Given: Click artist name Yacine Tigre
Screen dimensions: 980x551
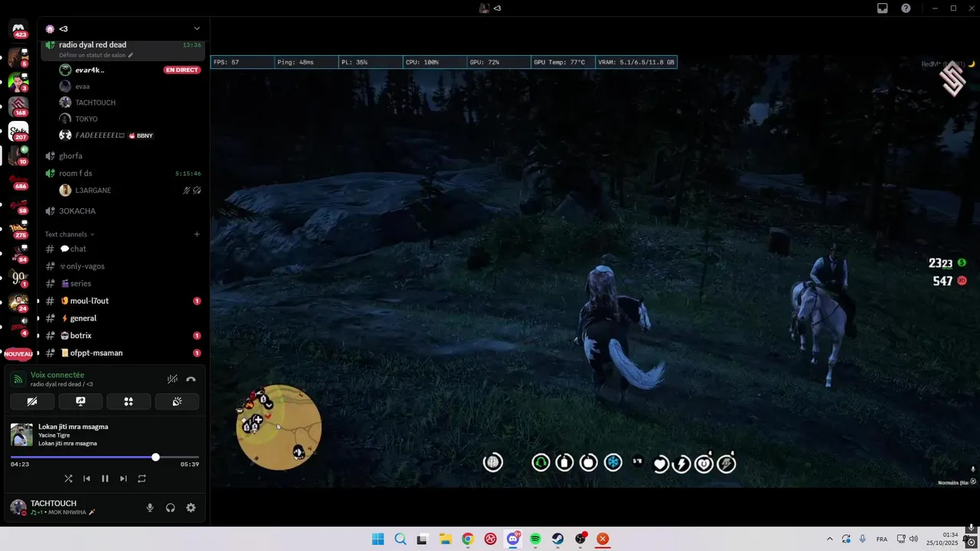Looking at the screenshot, I should [54, 435].
